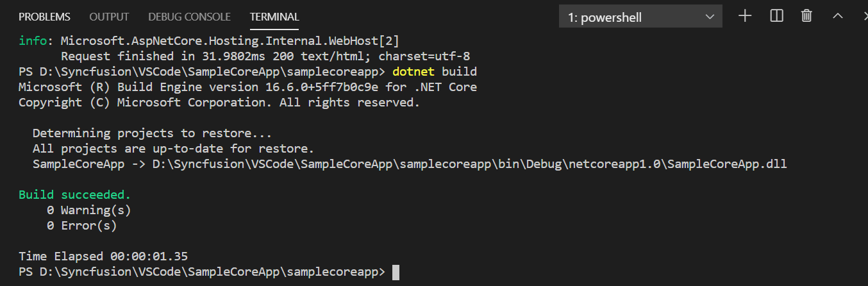The width and height of the screenshot is (868, 286).
Task: Select the TERMINAL tab
Action: (x=274, y=17)
